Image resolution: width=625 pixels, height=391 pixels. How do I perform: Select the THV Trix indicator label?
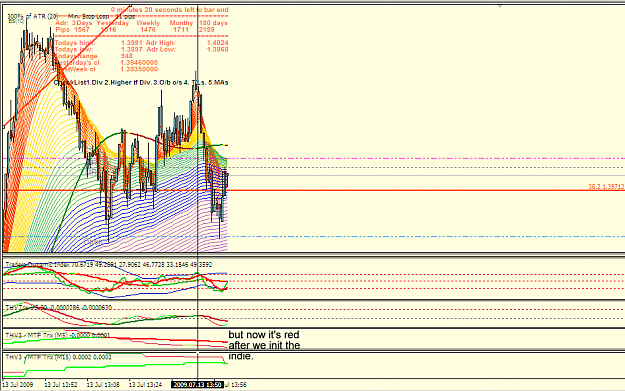[x=59, y=308]
